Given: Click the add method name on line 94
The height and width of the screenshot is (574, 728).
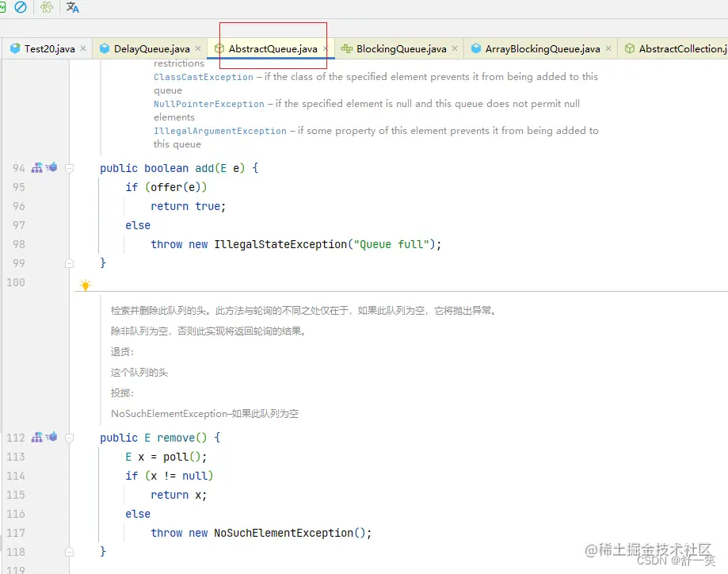Looking at the screenshot, I should coord(204,168).
